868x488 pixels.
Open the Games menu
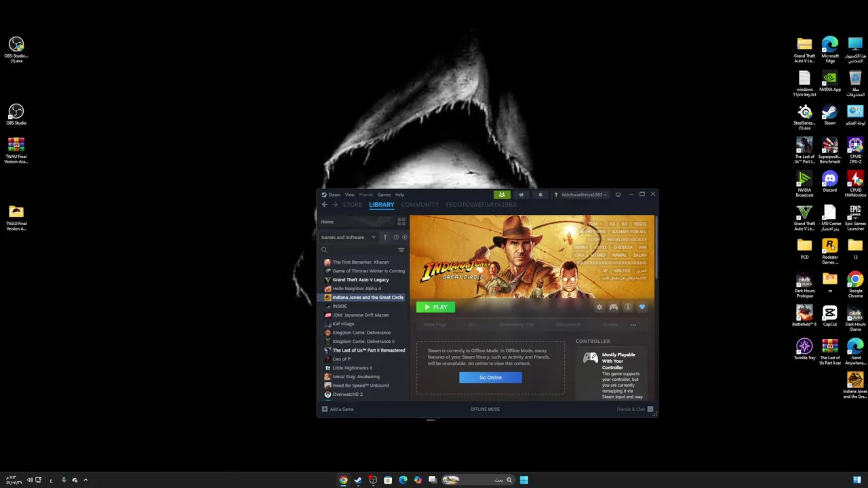[384, 195]
